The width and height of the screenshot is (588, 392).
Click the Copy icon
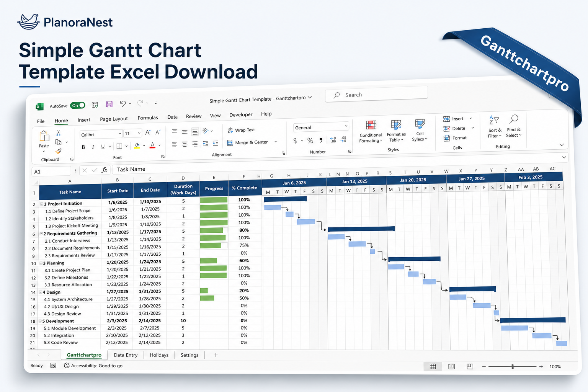pos(59,142)
